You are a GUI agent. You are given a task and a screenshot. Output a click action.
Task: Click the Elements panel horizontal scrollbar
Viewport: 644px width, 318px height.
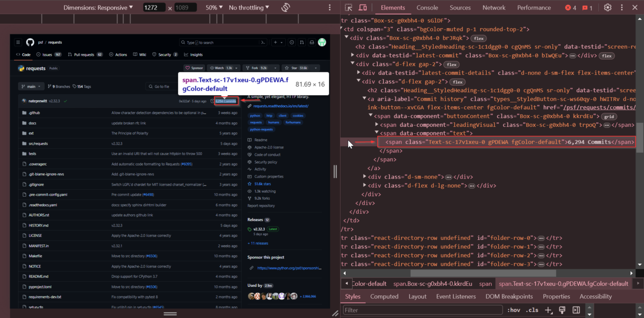coord(483,273)
